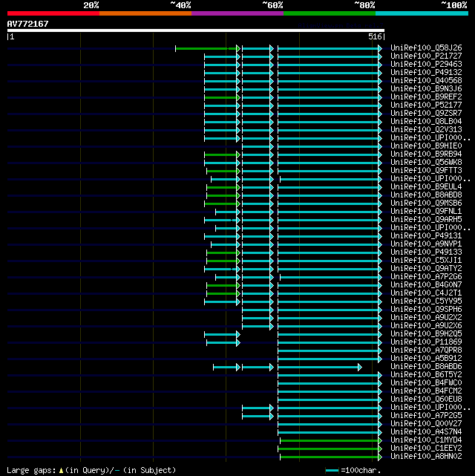
Task: Pick UniRef100_Q9SPH6 hit label
Action: click(x=426, y=310)
